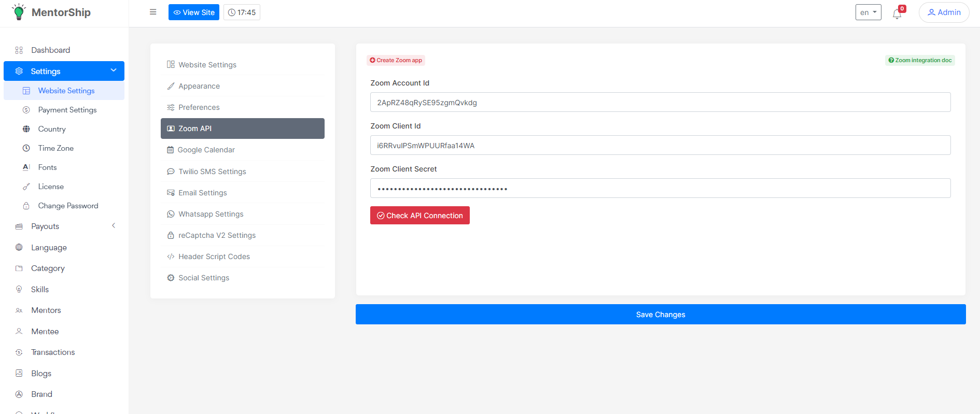Click the Change Password lock icon
Screen dimensions: 980x414
coord(26,206)
